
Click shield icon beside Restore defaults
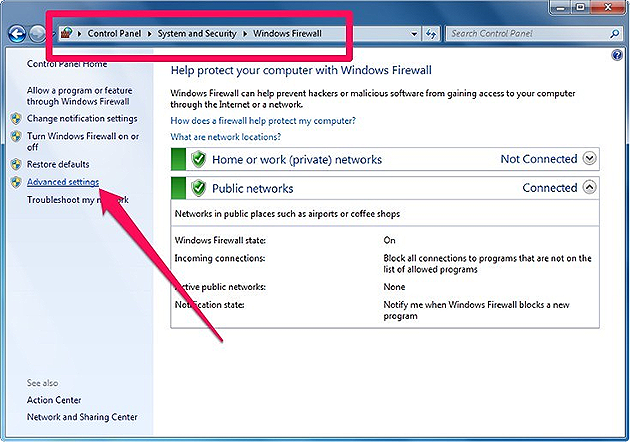pos(15,164)
